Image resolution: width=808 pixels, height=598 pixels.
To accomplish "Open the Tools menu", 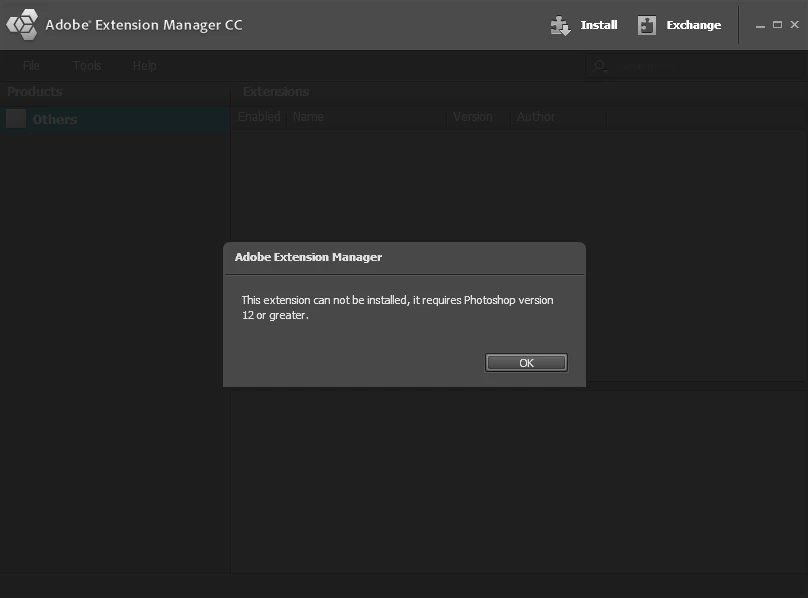I will click(87, 65).
